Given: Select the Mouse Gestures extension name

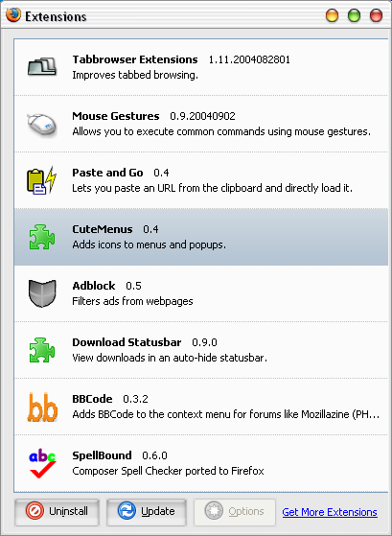Looking at the screenshot, I should (116, 116).
